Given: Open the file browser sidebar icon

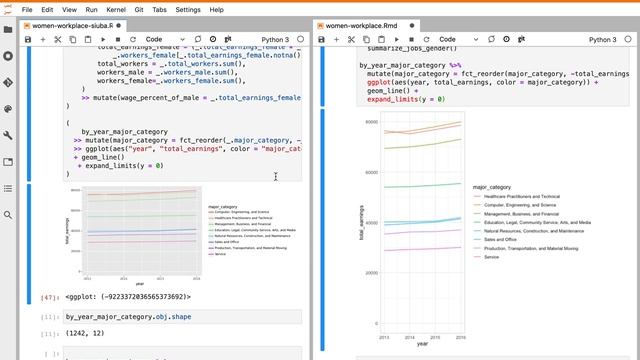Looking at the screenshot, I should point(8,29).
